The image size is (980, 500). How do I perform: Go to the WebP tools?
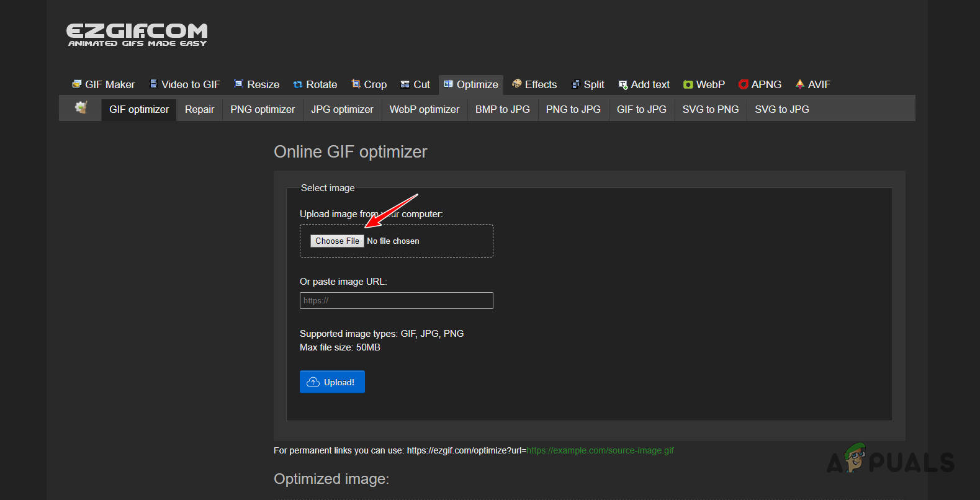704,84
